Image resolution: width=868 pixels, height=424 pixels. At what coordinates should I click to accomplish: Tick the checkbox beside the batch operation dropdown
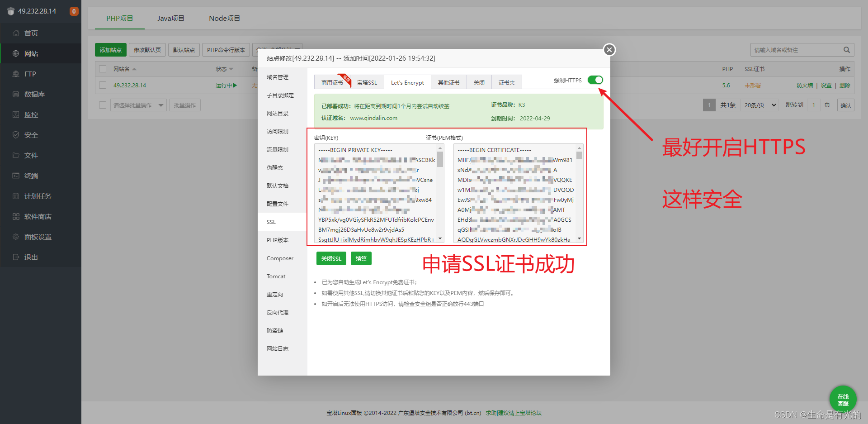[103, 105]
